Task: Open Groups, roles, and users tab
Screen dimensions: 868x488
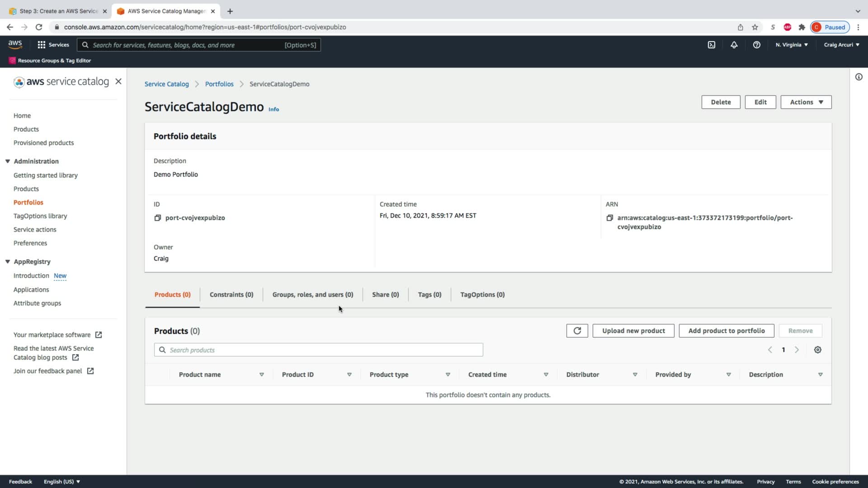Action: 312,295
